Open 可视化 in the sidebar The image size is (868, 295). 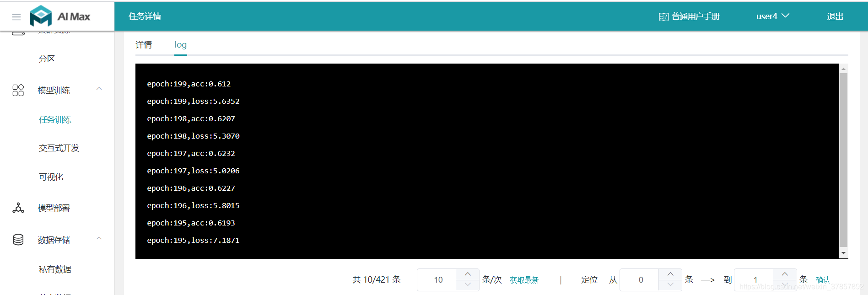(51, 177)
